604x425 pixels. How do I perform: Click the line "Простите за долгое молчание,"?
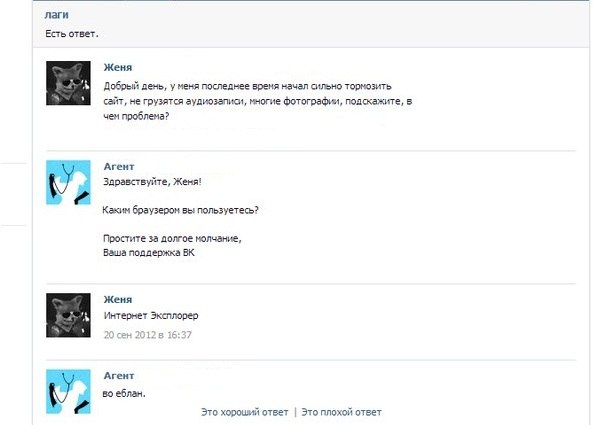click(172, 239)
